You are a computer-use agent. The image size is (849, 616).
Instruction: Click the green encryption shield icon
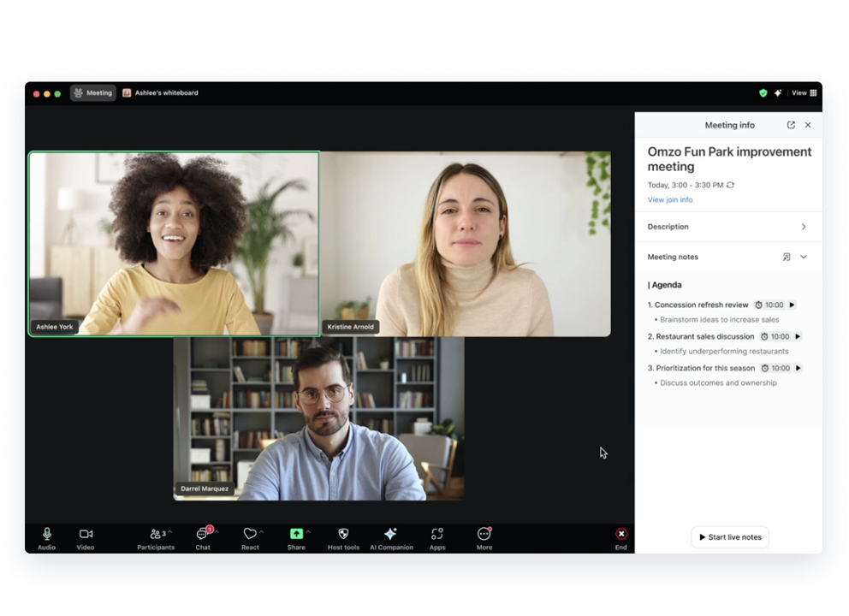[763, 93]
